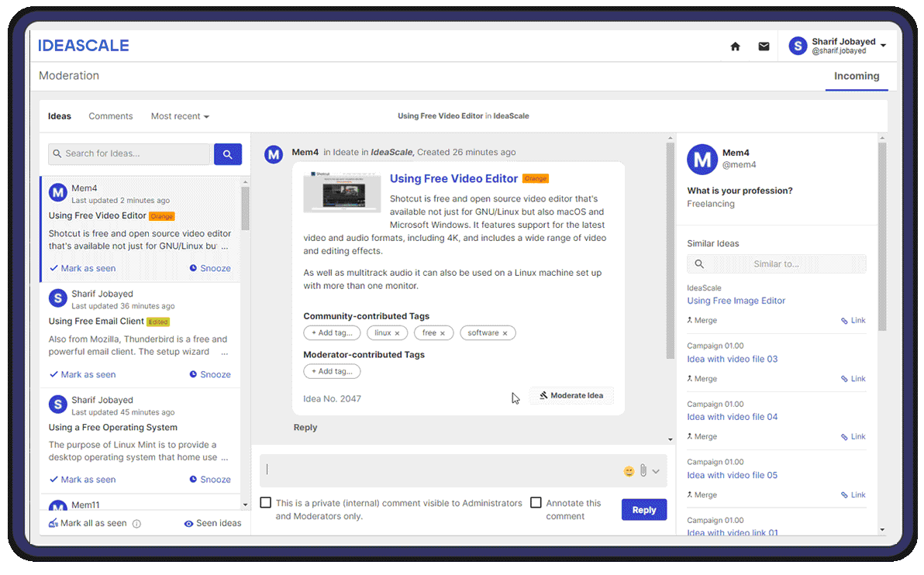This screenshot has width=924, height=575.
Task: Click info icon beside Mark all as seen
Action: [x=136, y=524]
